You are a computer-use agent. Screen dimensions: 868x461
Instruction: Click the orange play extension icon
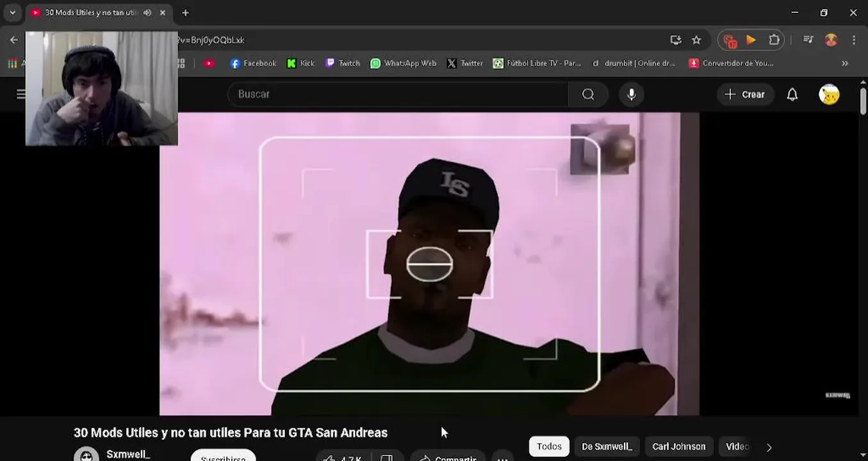click(751, 40)
